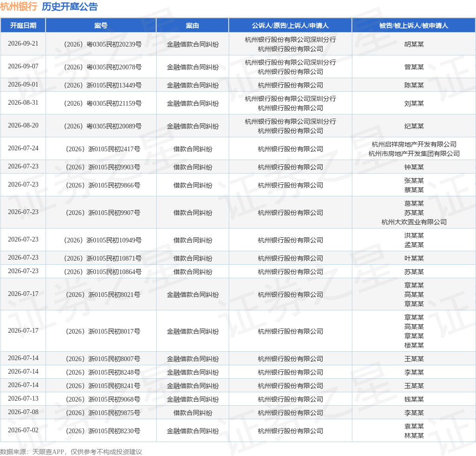Select case number 粤0305民初20239号
Image resolution: width=476 pixels, height=456 pixels.
pos(103,44)
